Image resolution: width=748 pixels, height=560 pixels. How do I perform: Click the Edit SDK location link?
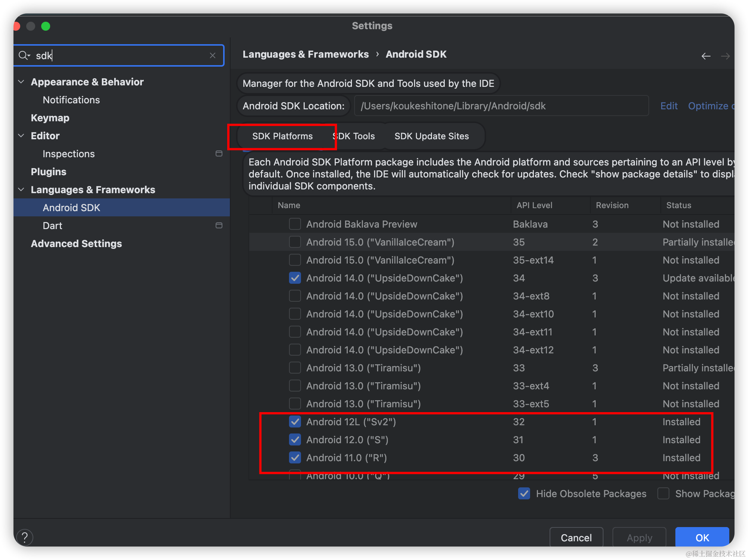click(669, 106)
